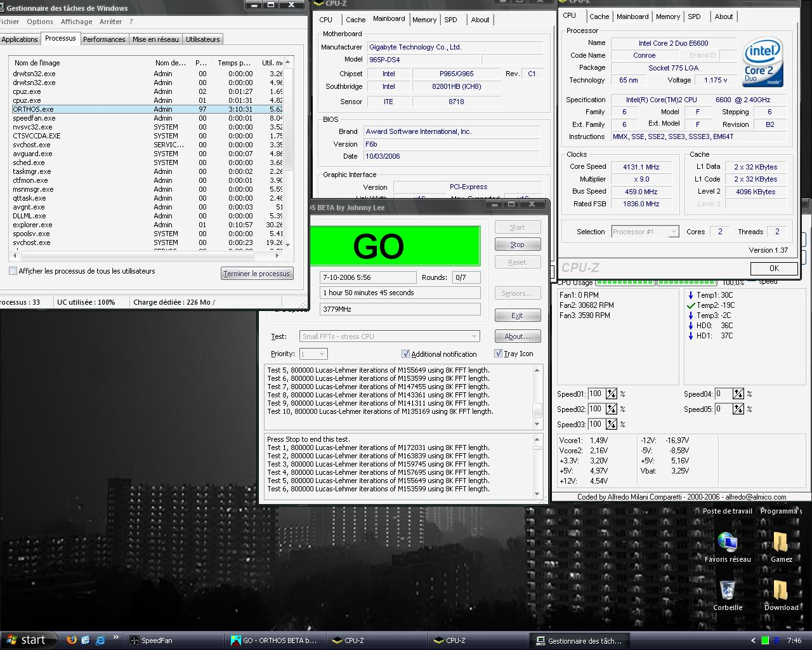Uncheck Additional notification in ORTHOS
812x650 pixels.
pyautogui.click(x=406, y=354)
